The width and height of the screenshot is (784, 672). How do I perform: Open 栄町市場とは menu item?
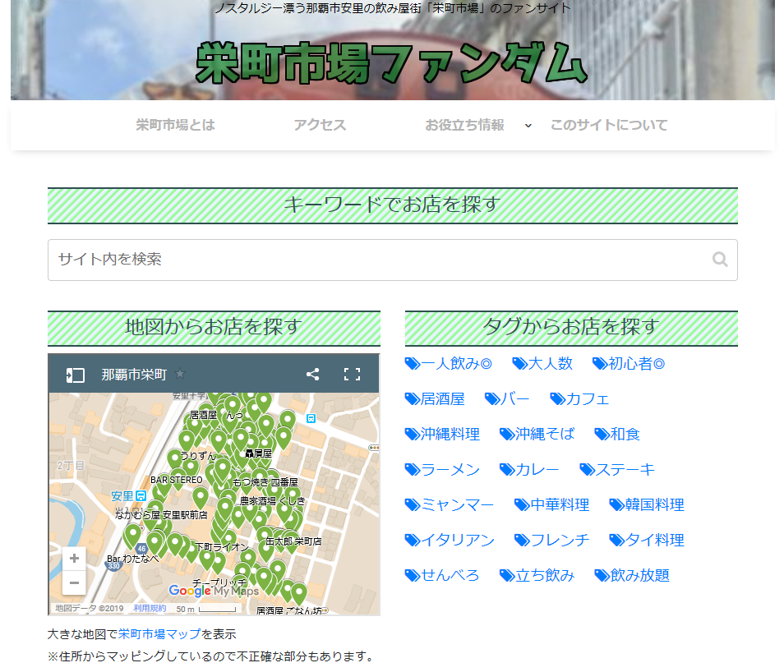pyautogui.click(x=176, y=125)
